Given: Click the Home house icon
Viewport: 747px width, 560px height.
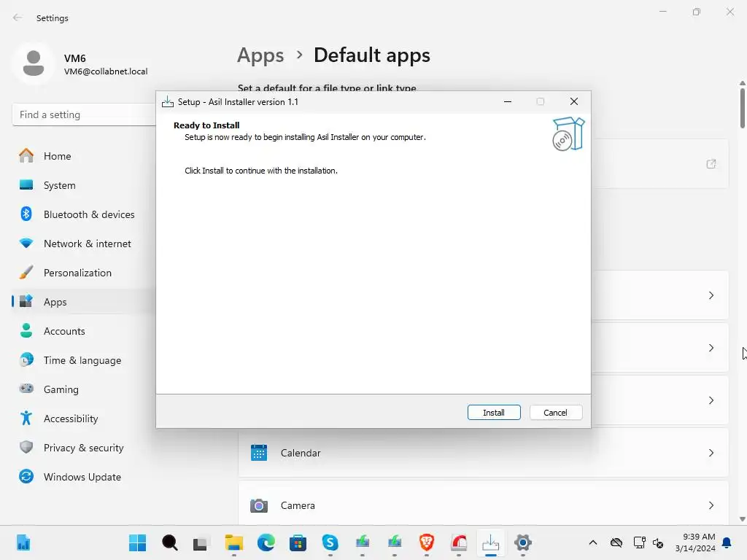Looking at the screenshot, I should coord(26,156).
